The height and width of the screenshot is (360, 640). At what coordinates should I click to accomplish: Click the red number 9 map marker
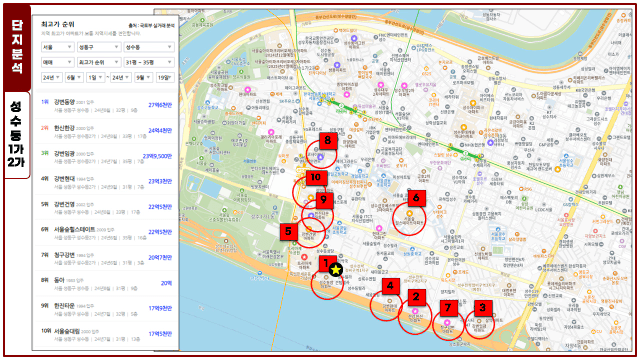coord(324,200)
